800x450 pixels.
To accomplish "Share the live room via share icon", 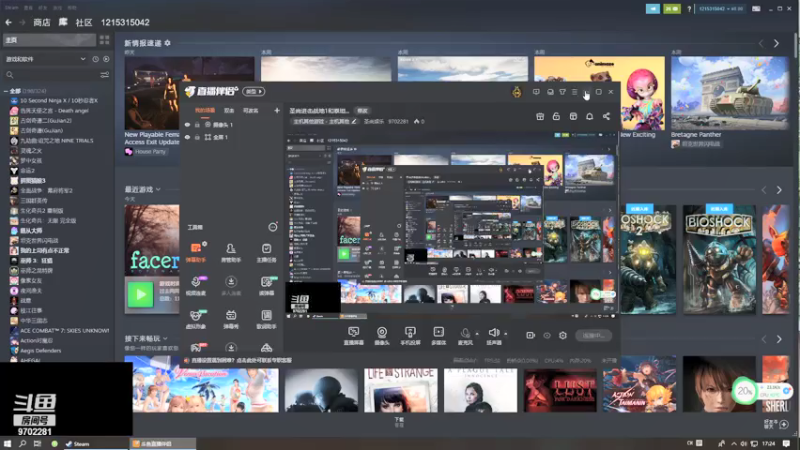I will pyautogui.click(x=606, y=116).
